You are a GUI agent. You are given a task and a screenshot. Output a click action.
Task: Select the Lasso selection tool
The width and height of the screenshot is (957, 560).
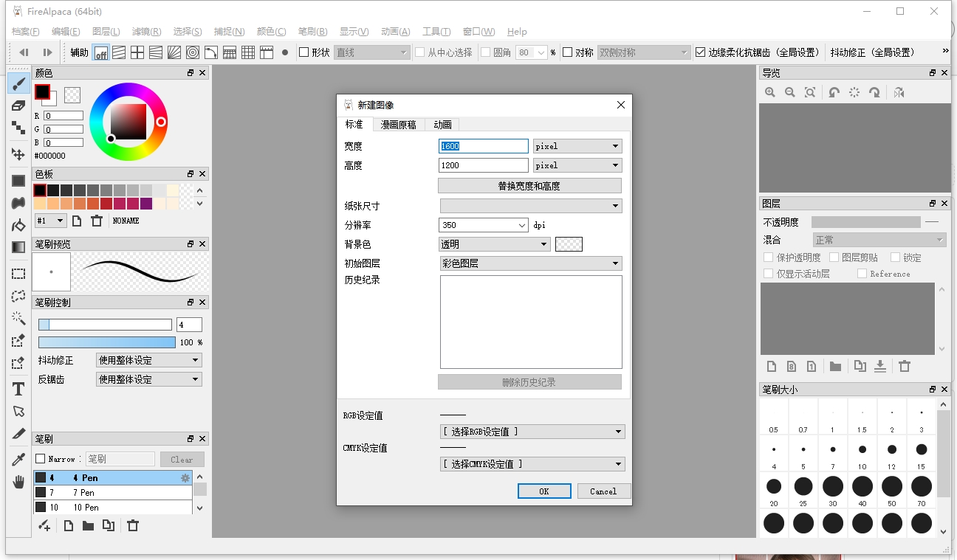point(18,296)
